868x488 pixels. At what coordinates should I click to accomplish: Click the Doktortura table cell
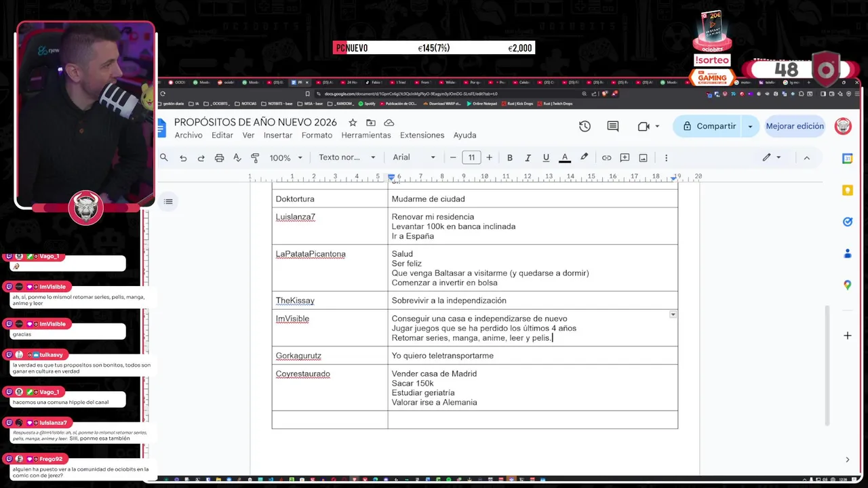point(330,199)
